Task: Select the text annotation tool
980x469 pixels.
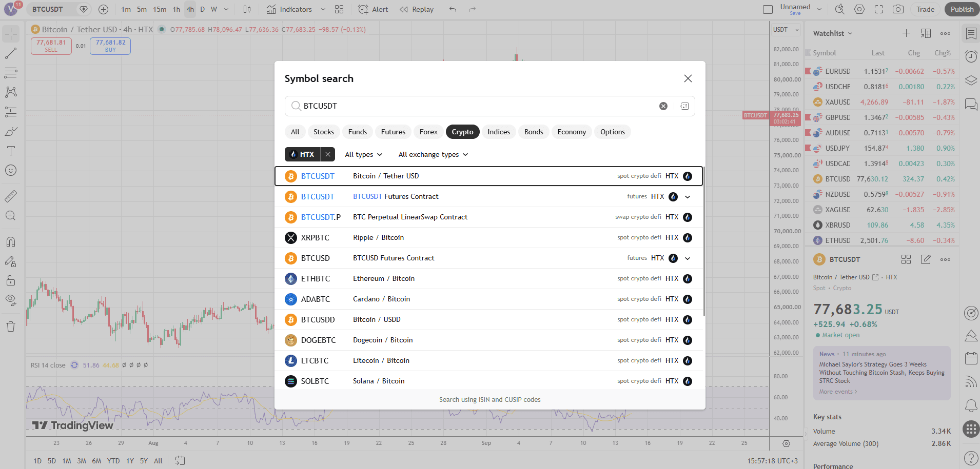Action: coord(11,151)
